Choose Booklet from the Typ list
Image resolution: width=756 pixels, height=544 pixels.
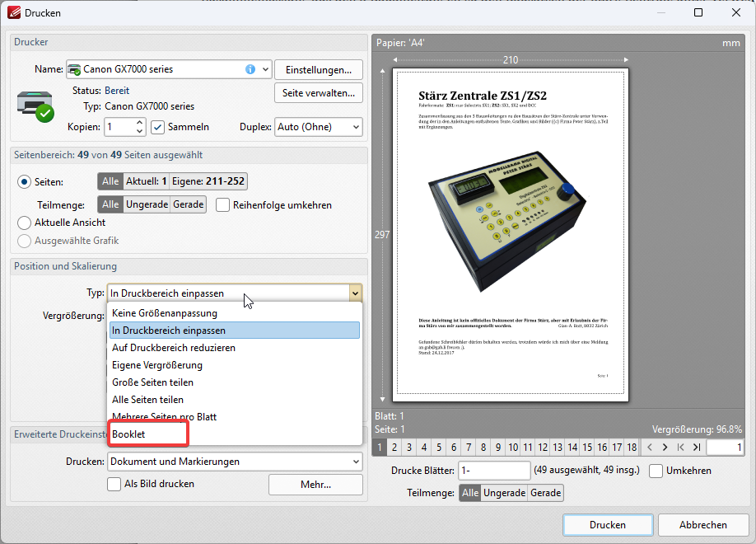129,434
